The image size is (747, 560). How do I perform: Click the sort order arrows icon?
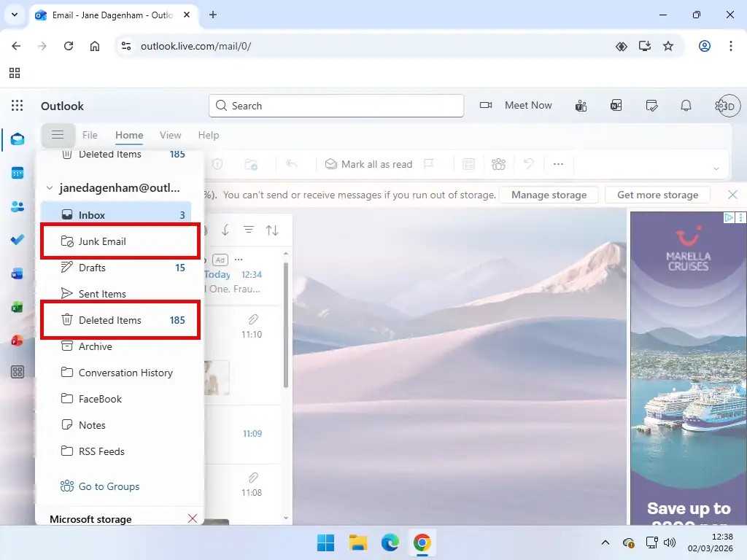pos(273,230)
